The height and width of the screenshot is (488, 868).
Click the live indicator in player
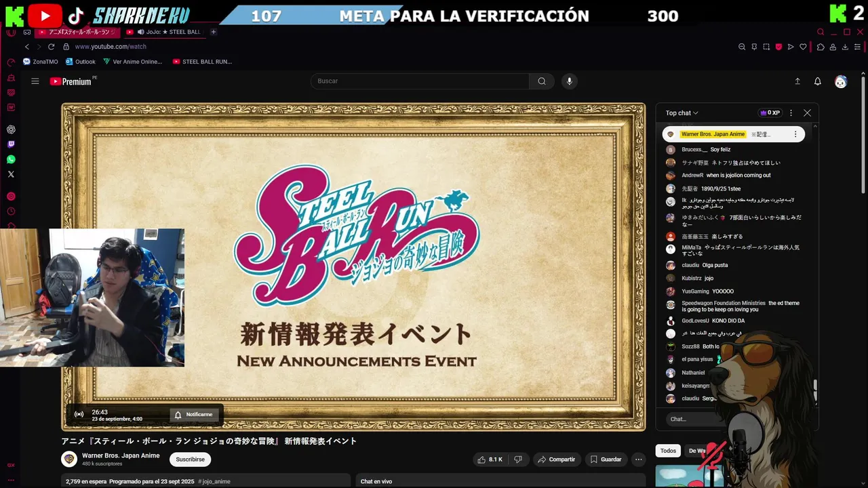click(79, 415)
